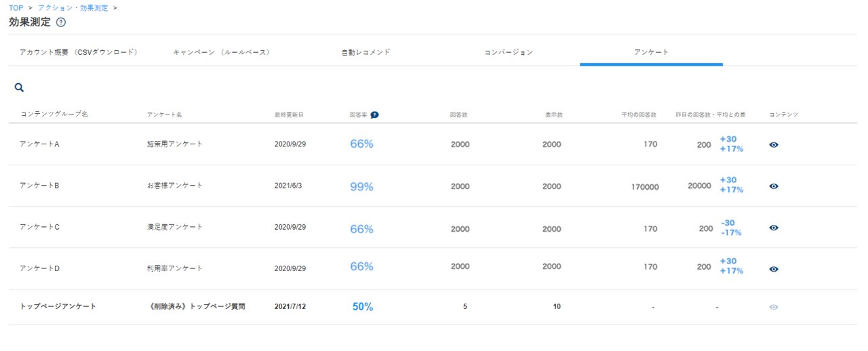Click the 平均の回答数 column header
Viewport: 868px width, 351px height.
pyautogui.click(x=639, y=115)
